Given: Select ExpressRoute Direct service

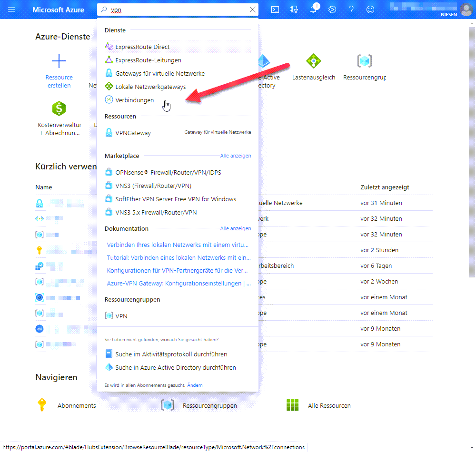Looking at the screenshot, I should 178,47.
